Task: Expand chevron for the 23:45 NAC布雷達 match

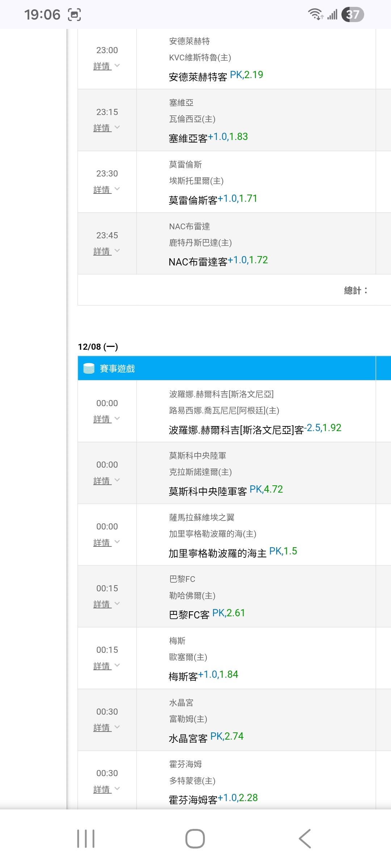Action: point(117,251)
